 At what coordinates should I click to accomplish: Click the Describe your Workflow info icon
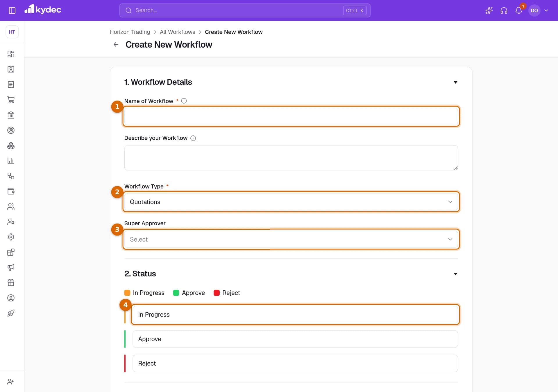point(193,138)
